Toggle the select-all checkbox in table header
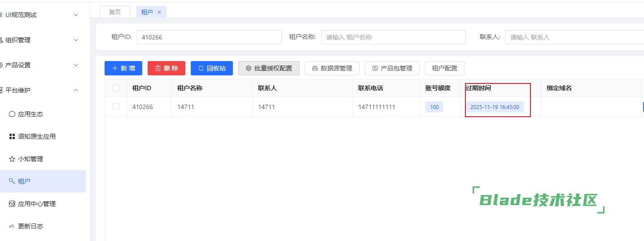The height and width of the screenshot is (241, 644). (116, 88)
